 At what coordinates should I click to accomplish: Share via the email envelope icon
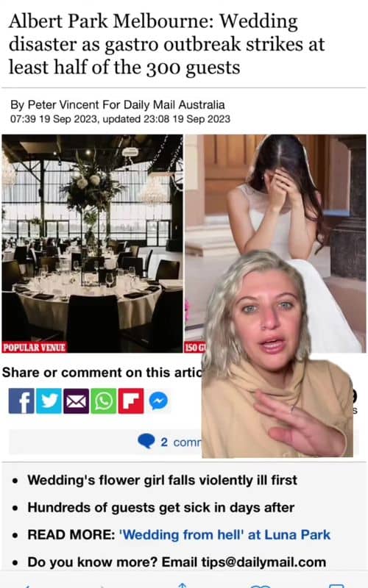77,401
